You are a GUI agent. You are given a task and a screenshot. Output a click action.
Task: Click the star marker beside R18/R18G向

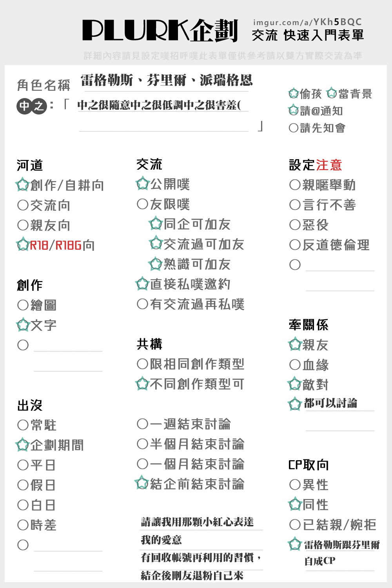[23, 245]
